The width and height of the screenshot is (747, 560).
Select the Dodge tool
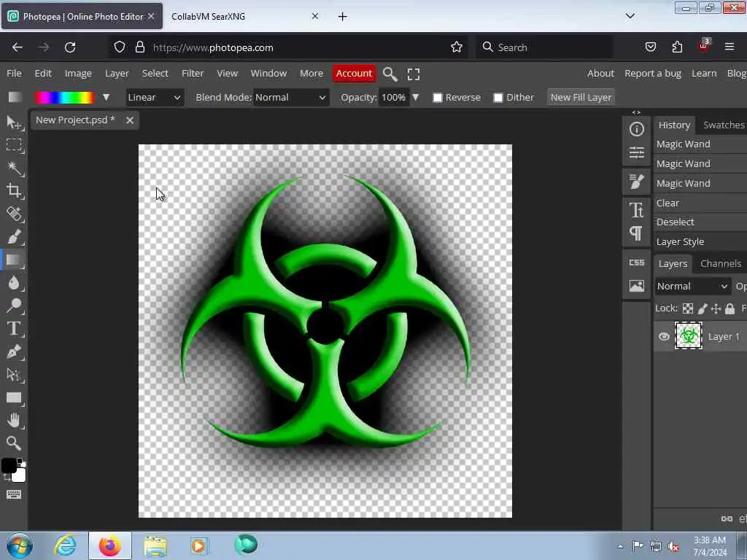pyautogui.click(x=14, y=306)
